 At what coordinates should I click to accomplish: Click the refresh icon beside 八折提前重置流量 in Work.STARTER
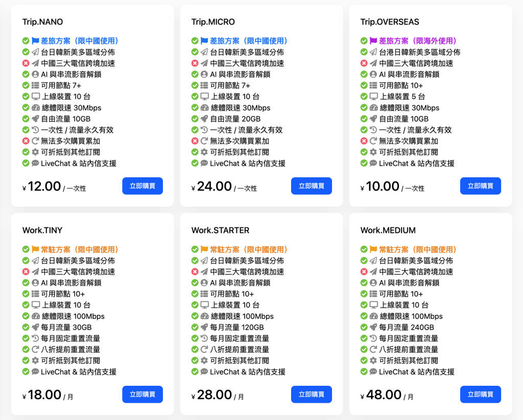(204, 349)
